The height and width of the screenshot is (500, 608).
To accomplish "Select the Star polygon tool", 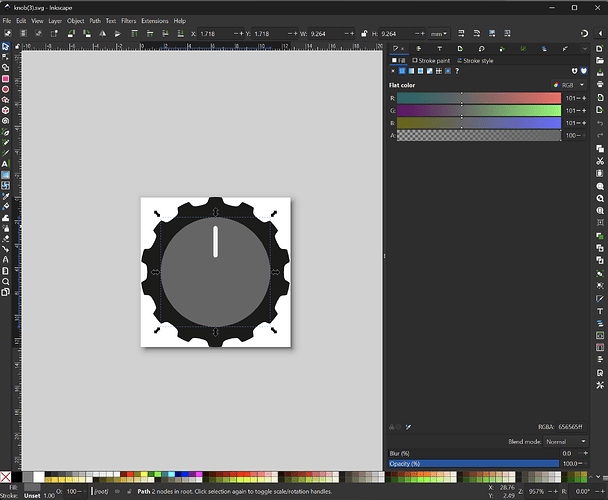I will click(5, 100).
